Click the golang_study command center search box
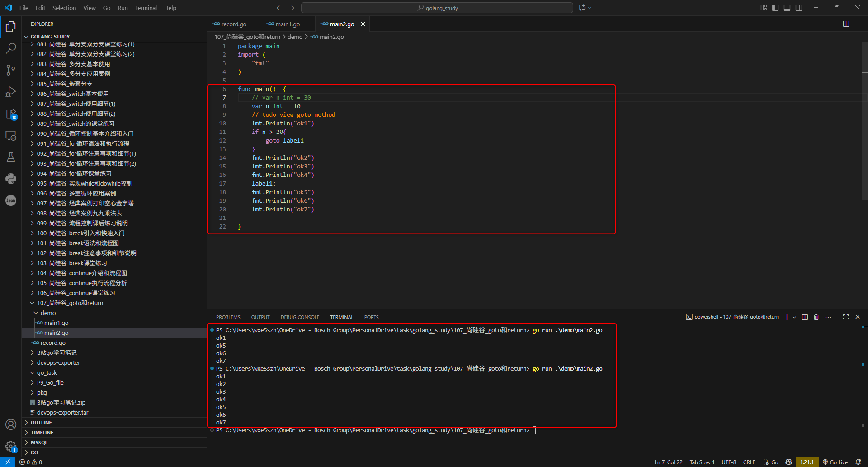This screenshot has height=467, width=868. point(437,8)
